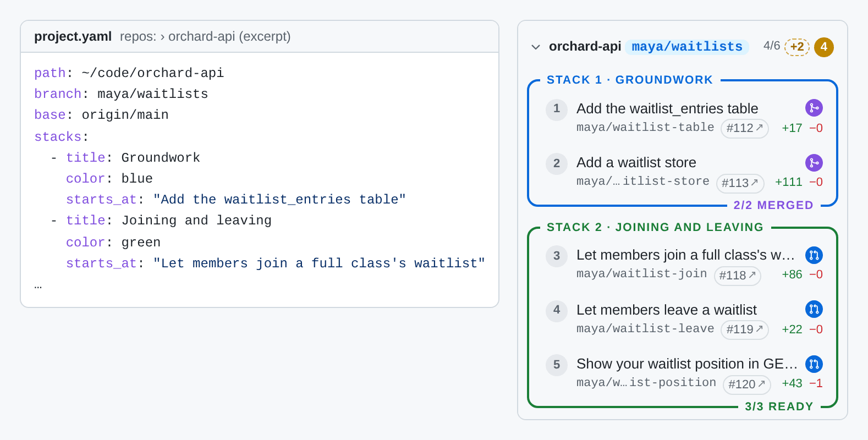Click branch name 'maya/waitlist-join'
This screenshot has width=868, height=440.
(641, 273)
